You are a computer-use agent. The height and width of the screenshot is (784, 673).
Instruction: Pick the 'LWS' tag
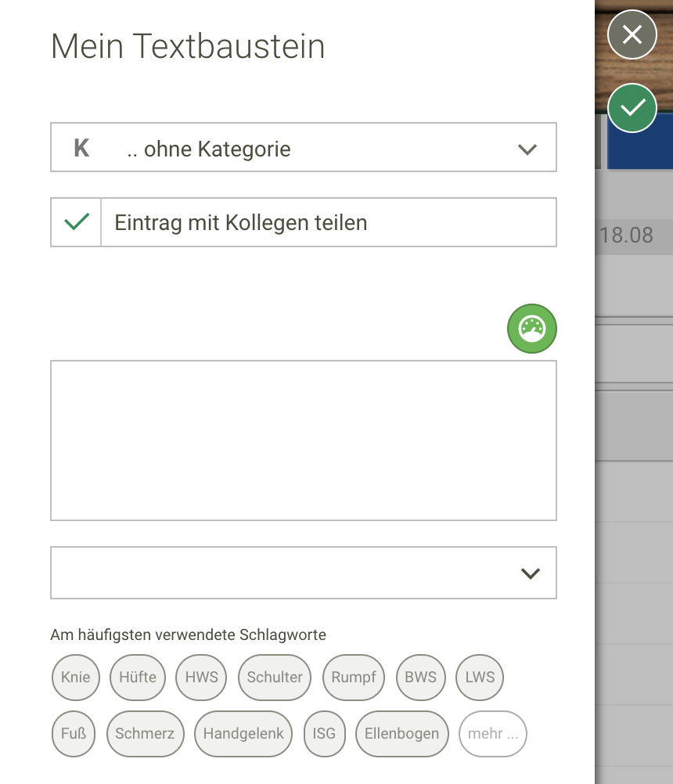pyautogui.click(x=479, y=678)
